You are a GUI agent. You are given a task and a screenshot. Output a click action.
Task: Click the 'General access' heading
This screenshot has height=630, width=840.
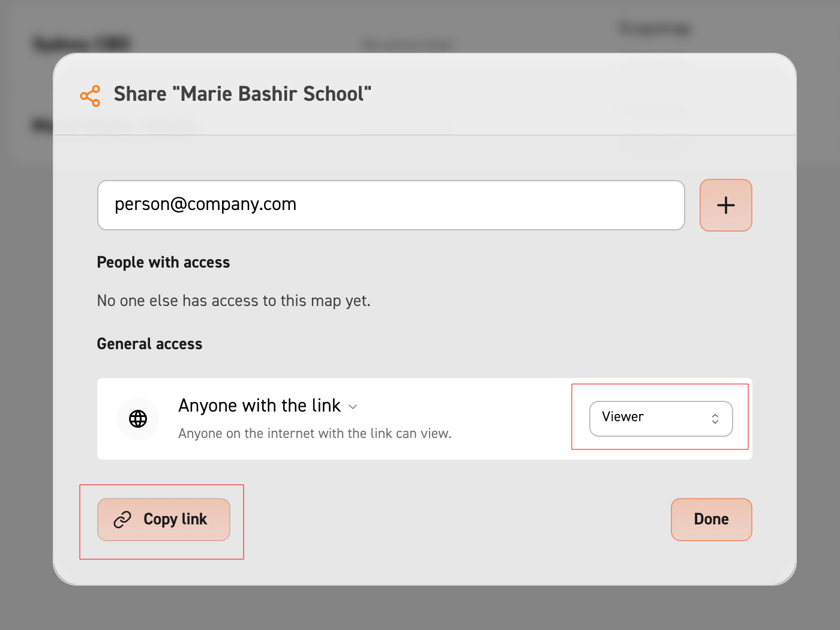(x=149, y=344)
